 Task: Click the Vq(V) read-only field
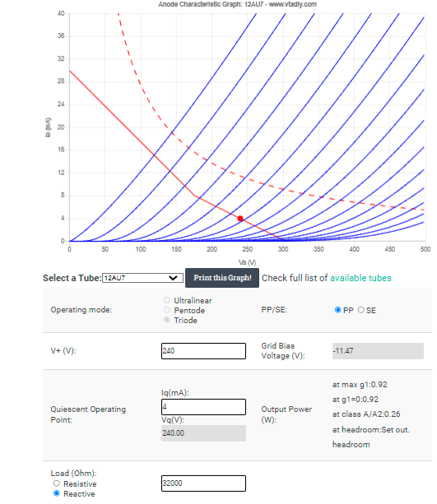[x=203, y=433]
